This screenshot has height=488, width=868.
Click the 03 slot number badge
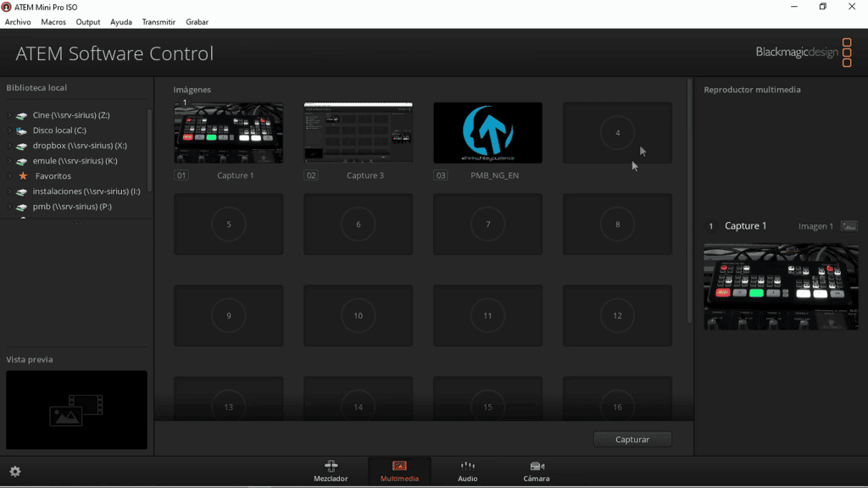pos(441,175)
